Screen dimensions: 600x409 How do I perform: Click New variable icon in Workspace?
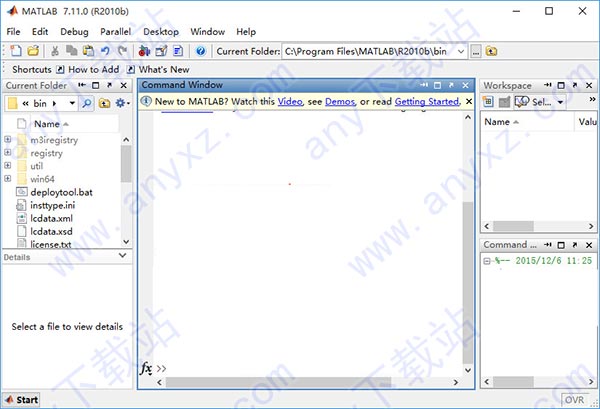[488, 102]
